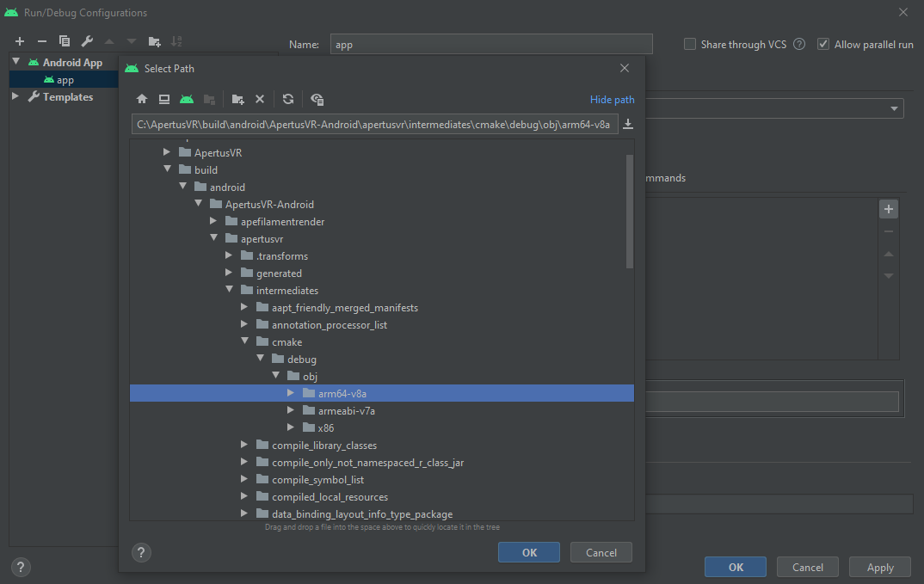Collapse the Android App node
This screenshot has height=584, width=924.
[x=15, y=61]
